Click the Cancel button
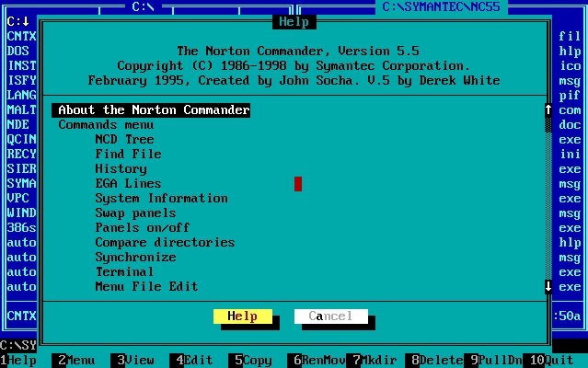The image size is (588, 368). tap(330, 316)
